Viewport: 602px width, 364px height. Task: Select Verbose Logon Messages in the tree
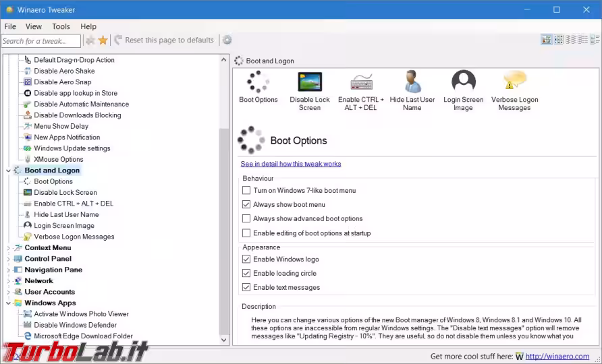coord(74,237)
